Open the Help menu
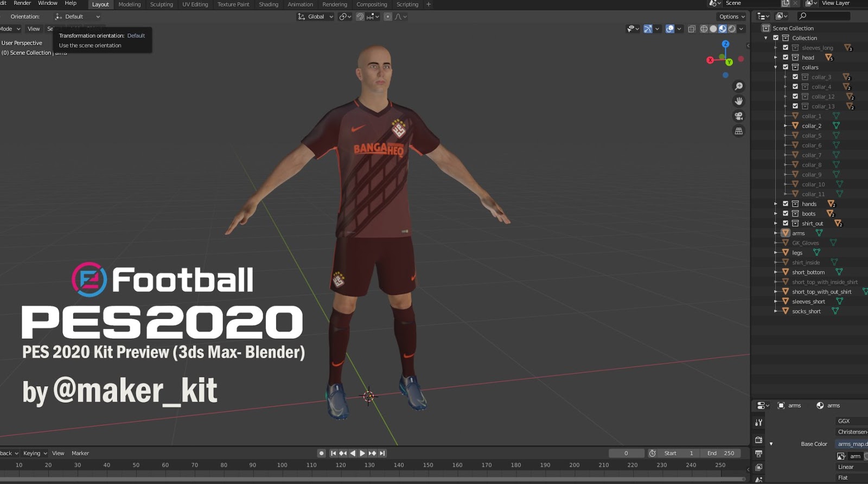 click(x=71, y=3)
